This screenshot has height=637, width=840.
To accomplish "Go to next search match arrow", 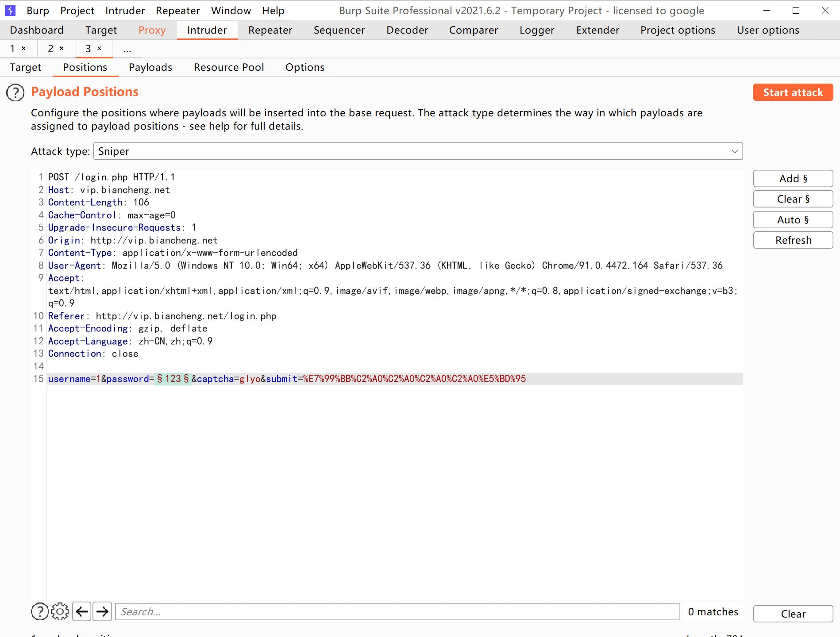I will 102,611.
